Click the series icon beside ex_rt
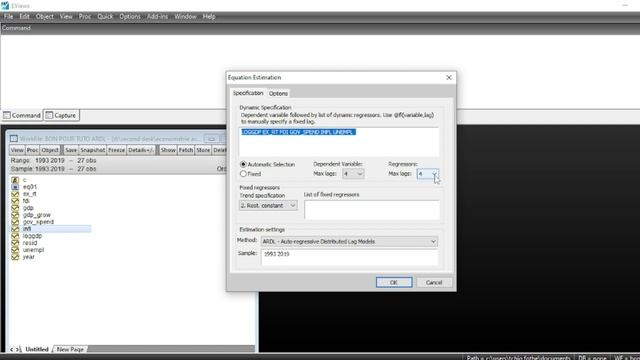The image size is (640, 360). click(x=15, y=194)
